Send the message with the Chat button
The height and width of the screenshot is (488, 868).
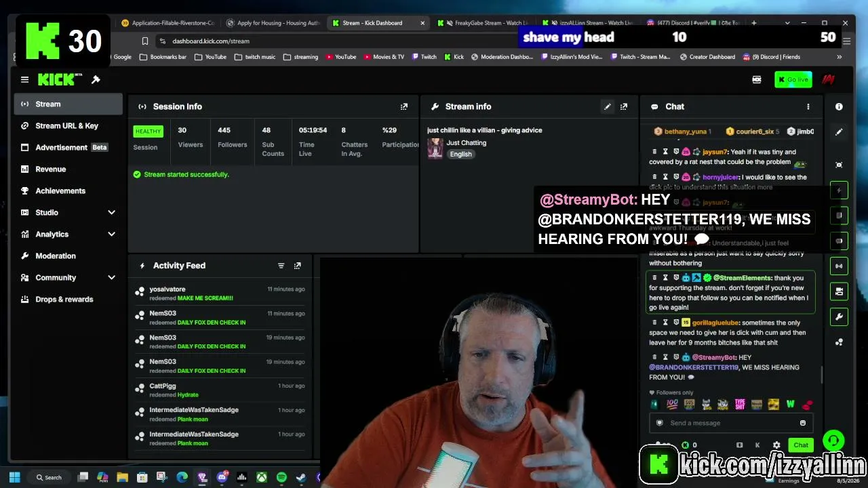click(x=801, y=445)
